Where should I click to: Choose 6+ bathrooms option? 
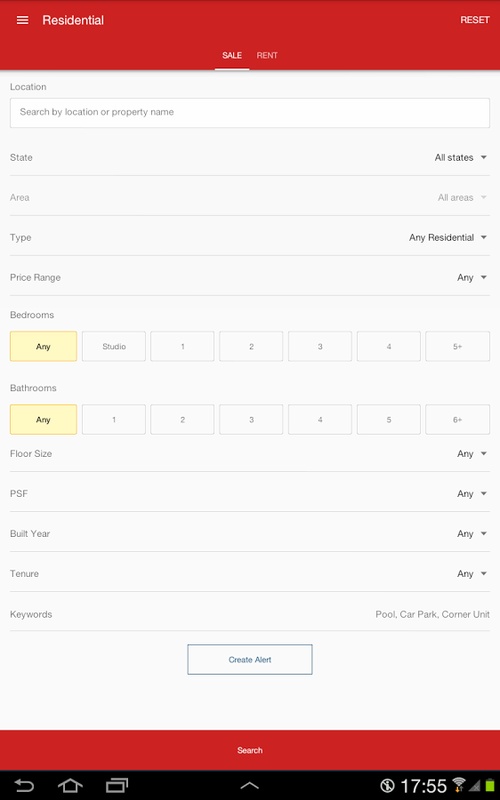click(x=457, y=419)
